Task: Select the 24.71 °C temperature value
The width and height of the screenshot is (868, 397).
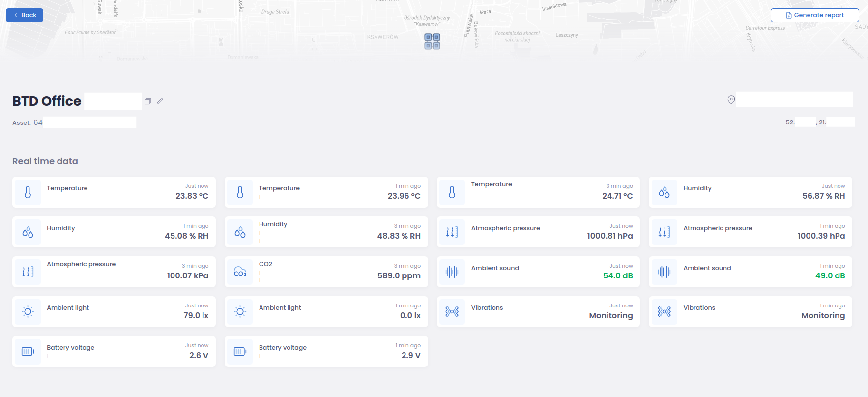Action: (x=617, y=196)
